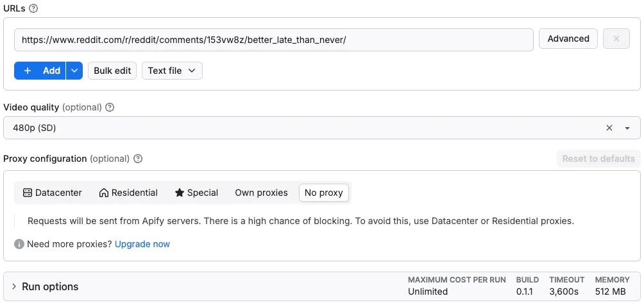Viewport: 644px width, 305px height.
Task: Click the Advanced button for the URL
Action: pos(568,39)
